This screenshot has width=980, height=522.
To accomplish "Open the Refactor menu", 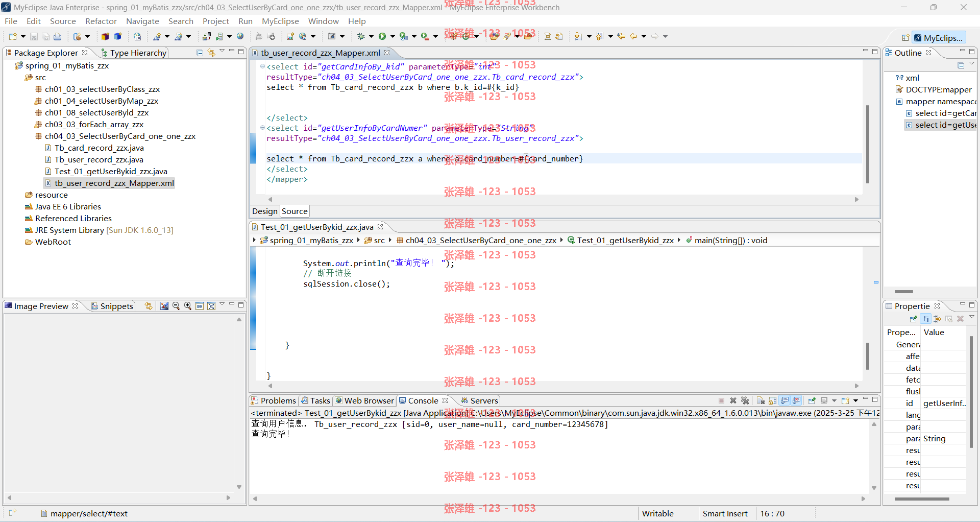I will pyautogui.click(x=101, y=21).
